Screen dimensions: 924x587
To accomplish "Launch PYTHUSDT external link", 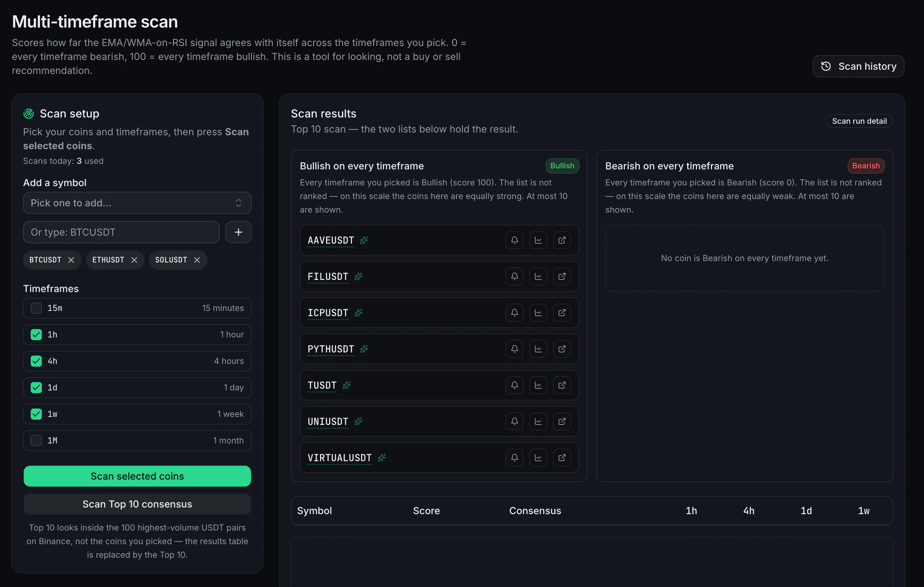I will coord(562,349).
